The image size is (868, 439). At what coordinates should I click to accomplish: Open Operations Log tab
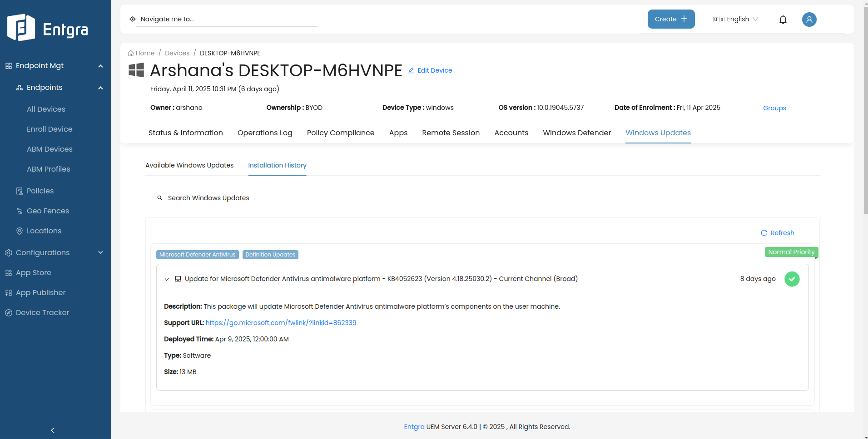tap(265, 133)
